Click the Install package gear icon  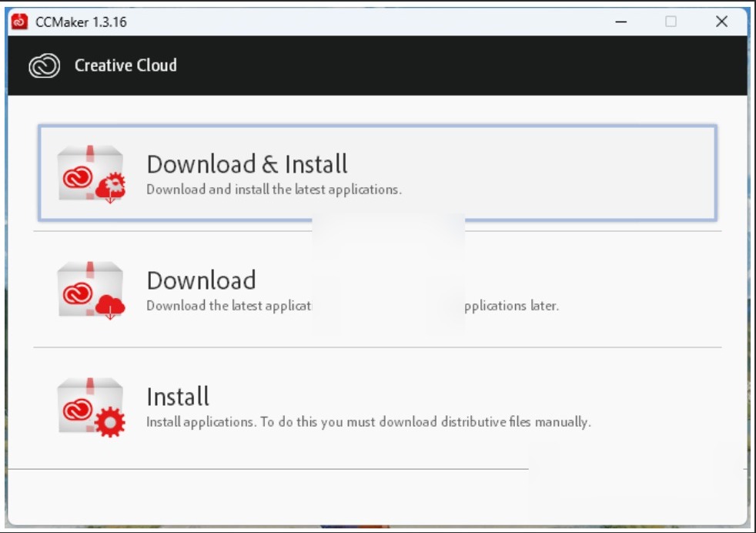[91, 407]
